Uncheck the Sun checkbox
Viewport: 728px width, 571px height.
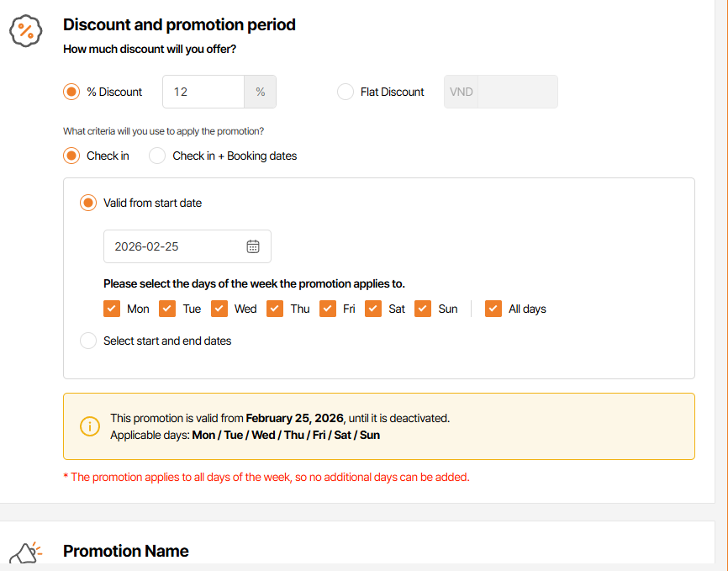pyautogui.click(x=423, y=309)
